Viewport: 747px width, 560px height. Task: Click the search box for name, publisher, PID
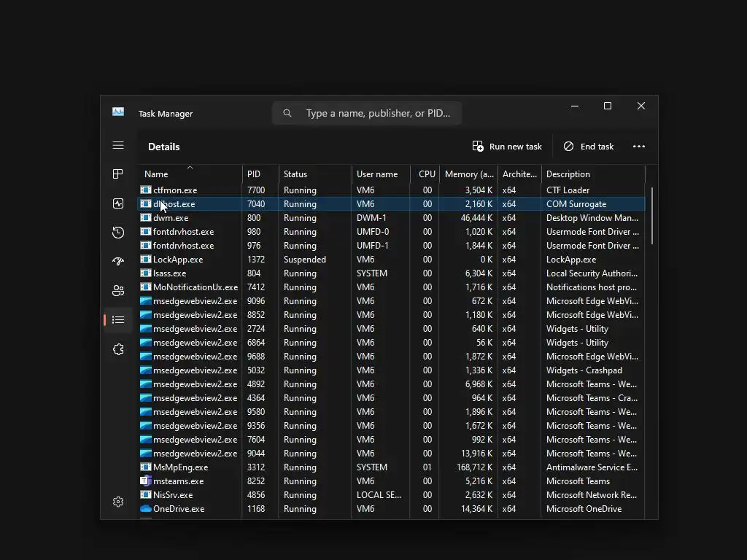[x=366, y=113]
